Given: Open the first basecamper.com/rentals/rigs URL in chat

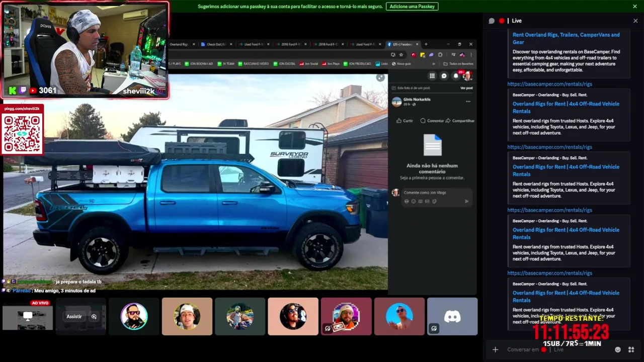Looking at the screenshot, I should [x=549, y=84].
